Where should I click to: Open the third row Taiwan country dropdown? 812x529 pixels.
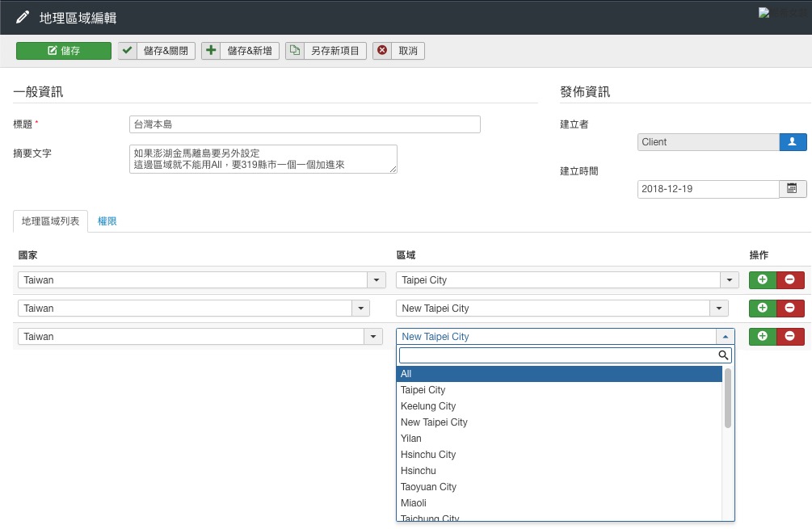(200, 337)
